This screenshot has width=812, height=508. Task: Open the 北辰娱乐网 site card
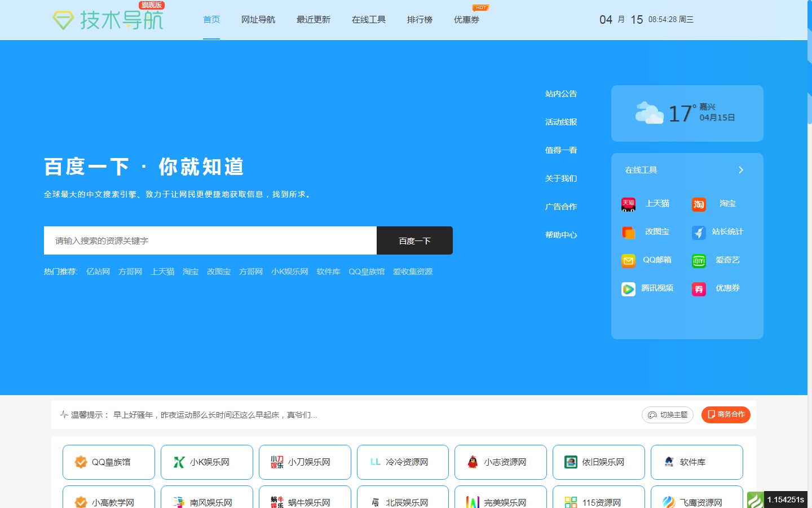[x=403, y=497]
